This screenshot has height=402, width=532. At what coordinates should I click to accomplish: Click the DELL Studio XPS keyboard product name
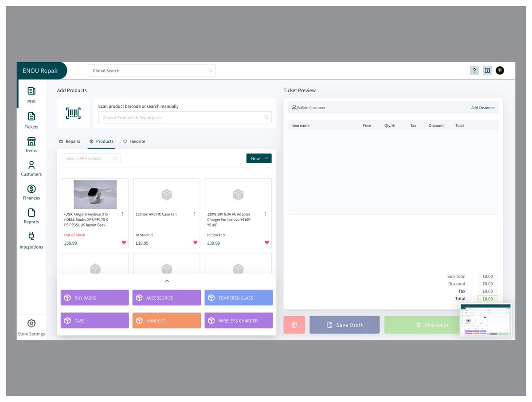point(86,219)
